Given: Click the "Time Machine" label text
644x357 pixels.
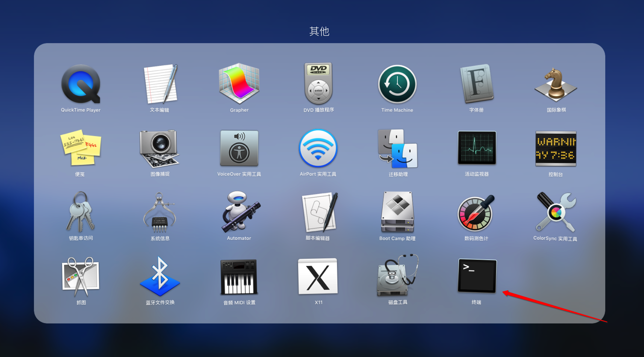Looking at the screenshot, I should coord(397,110).
